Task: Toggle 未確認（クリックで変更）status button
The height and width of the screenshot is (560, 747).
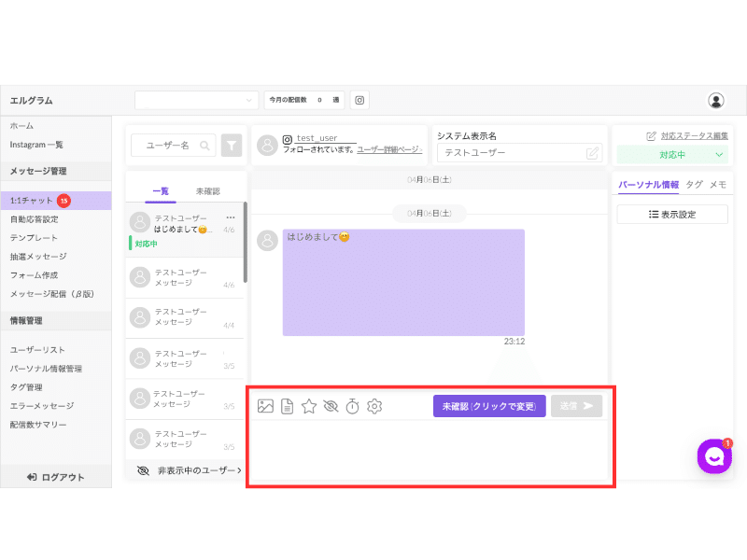Action: tap(489, 406)
